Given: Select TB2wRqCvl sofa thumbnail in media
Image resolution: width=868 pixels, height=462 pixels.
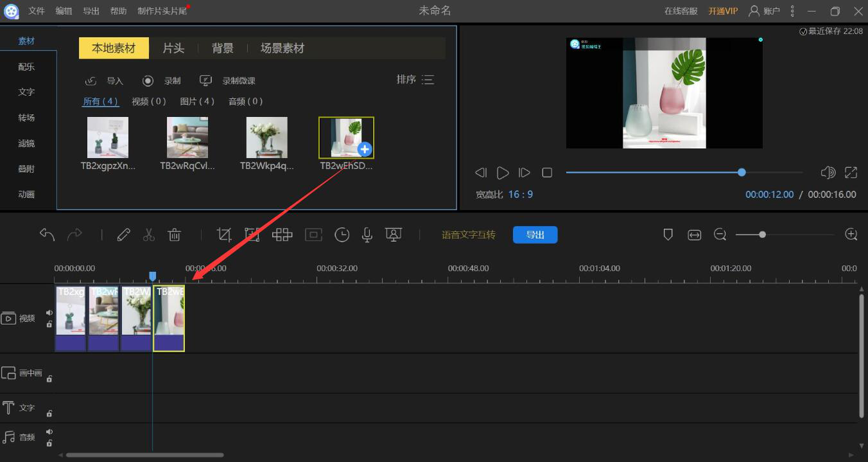Looking at the screenshot, I should [187, 138].
